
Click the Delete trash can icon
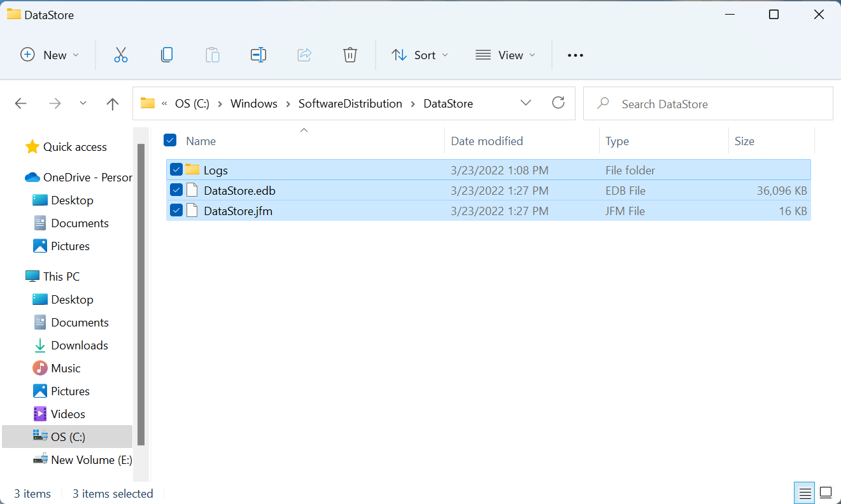[350, 55]
